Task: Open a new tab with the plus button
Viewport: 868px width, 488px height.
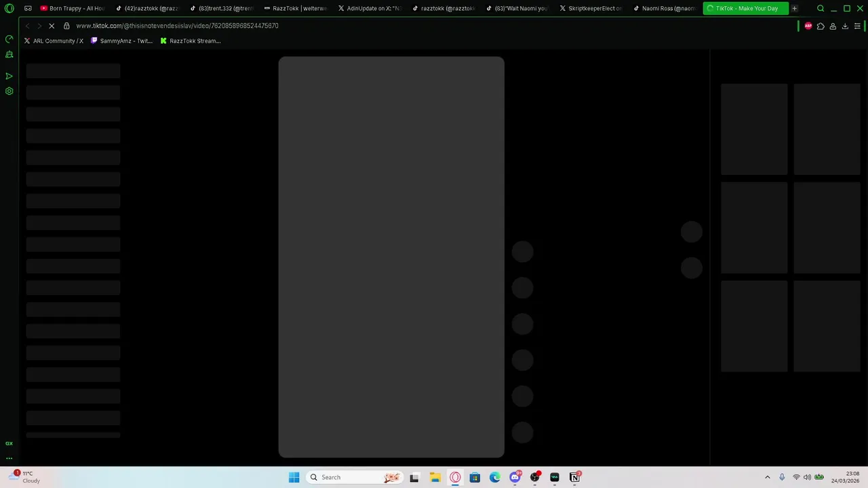Action: tap(794, 9)
